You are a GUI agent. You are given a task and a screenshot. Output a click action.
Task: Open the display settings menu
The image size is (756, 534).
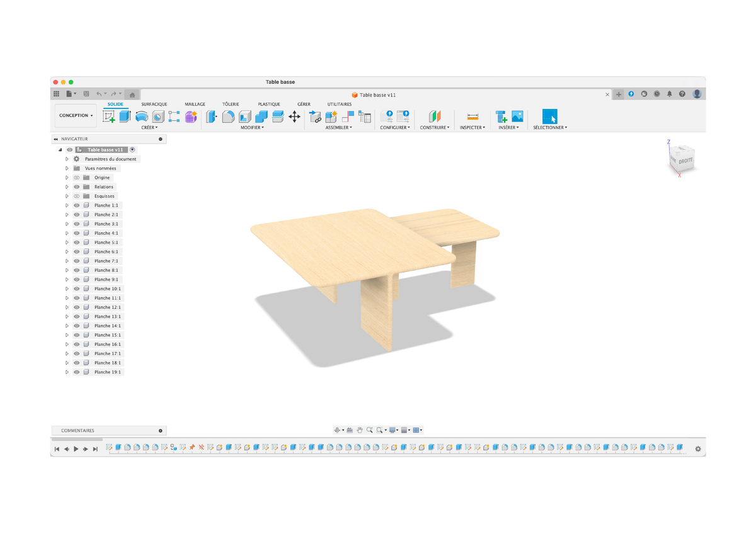coord(394,430)
